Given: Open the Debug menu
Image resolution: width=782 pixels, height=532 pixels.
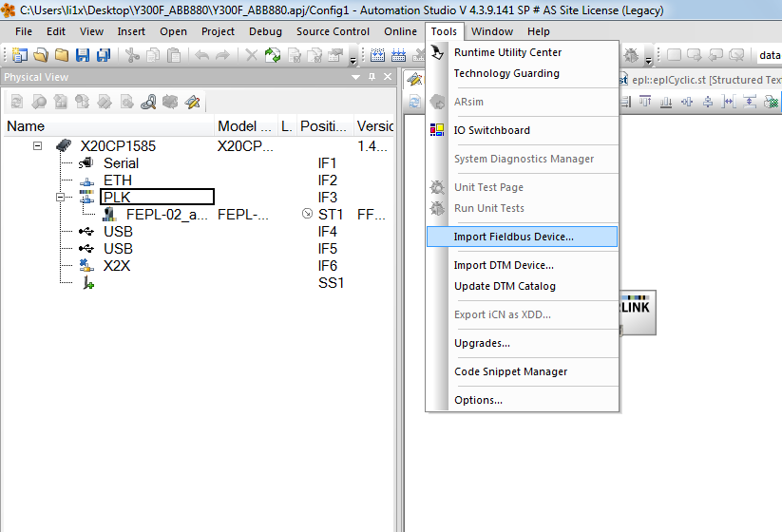Looking at the screenshot, I should (x=265, y=31).
